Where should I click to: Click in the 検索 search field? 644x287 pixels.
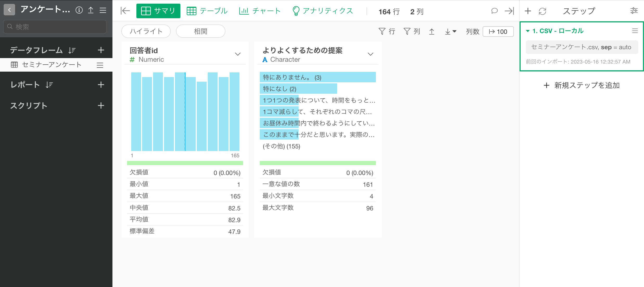click(x=55, y=27)
